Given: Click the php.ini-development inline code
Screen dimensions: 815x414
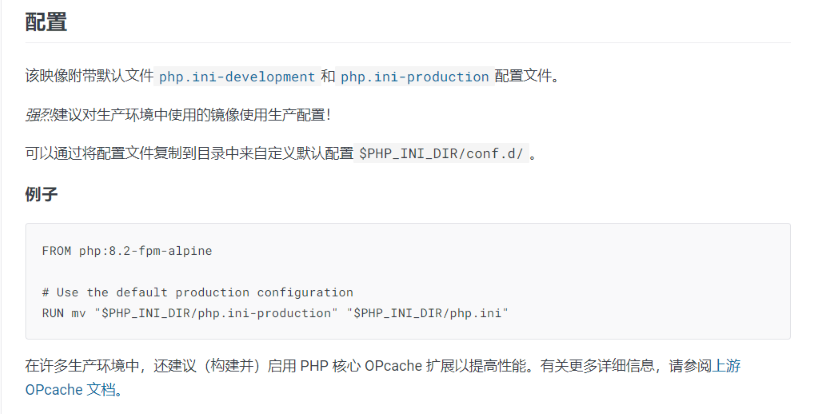Looking at the screenshot, I should [x=237, y=77].
